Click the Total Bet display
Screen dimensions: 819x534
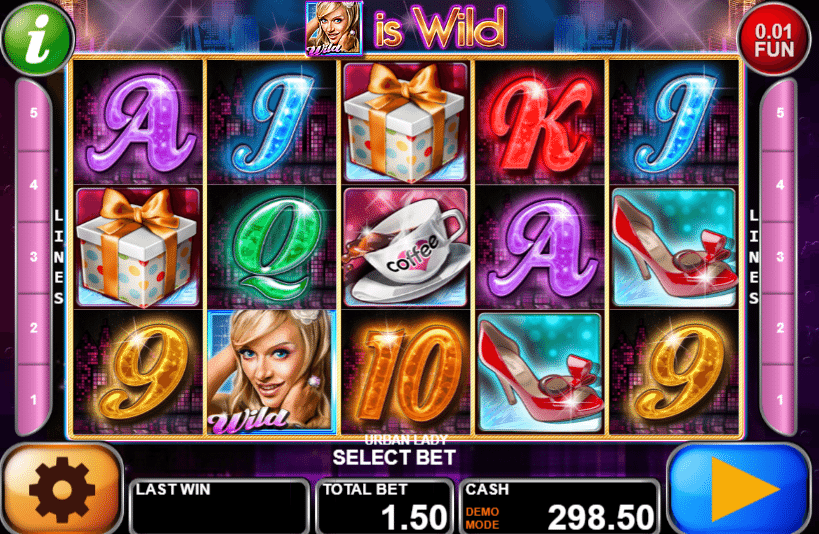click(384, 506)
